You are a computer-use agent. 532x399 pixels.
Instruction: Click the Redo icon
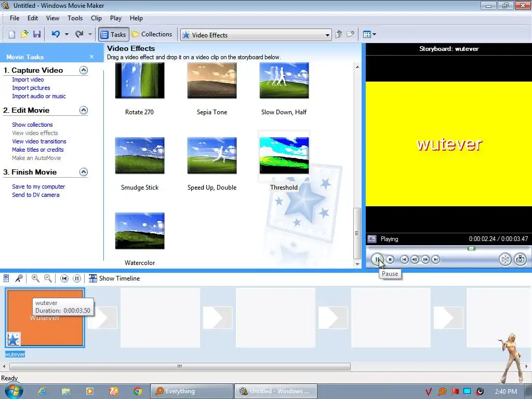(x=79, y=34)
